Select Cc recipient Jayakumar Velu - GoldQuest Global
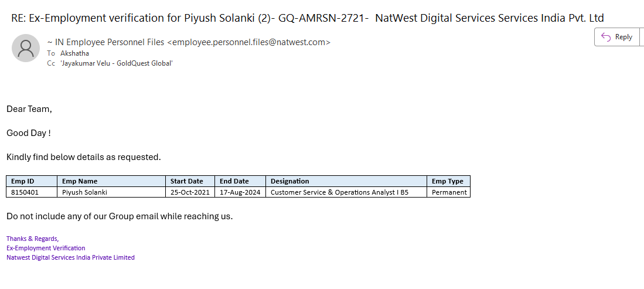644x289 pixels. tap(117, 63)
